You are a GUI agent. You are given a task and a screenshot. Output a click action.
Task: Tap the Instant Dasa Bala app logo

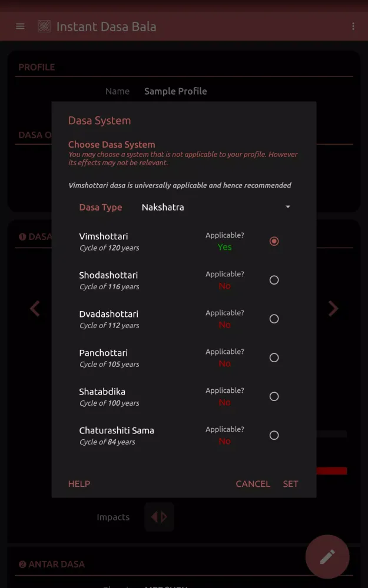[44, 26]
